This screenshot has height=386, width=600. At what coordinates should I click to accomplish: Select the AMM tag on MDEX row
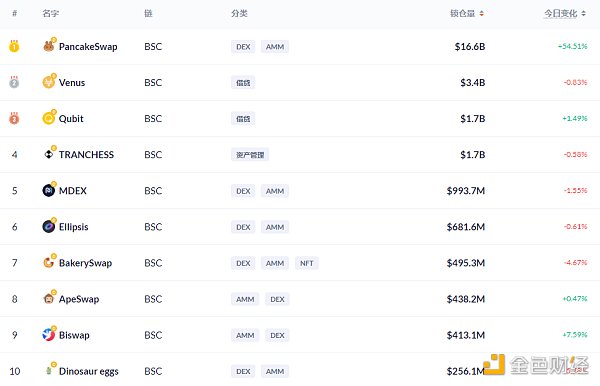[275, 191]
